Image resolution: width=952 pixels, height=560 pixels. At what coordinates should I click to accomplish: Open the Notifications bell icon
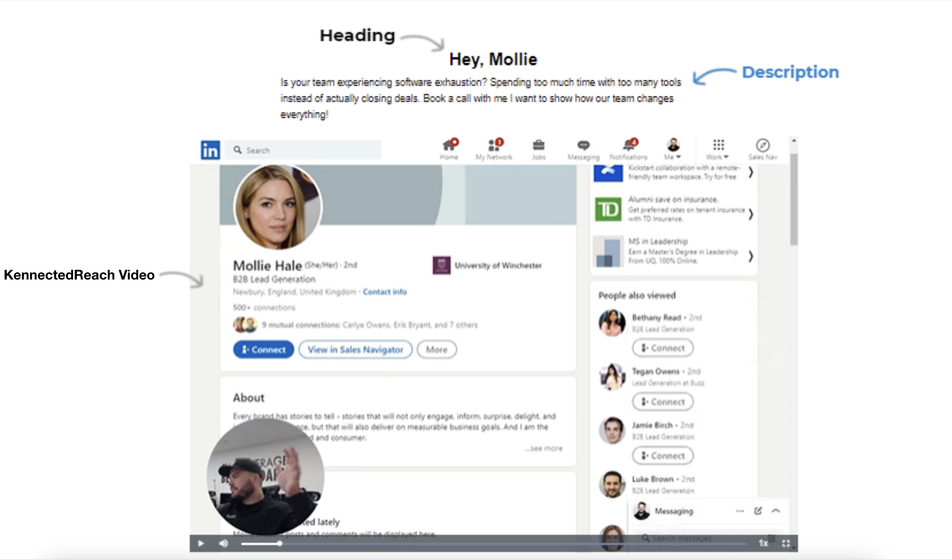(628, 149)
